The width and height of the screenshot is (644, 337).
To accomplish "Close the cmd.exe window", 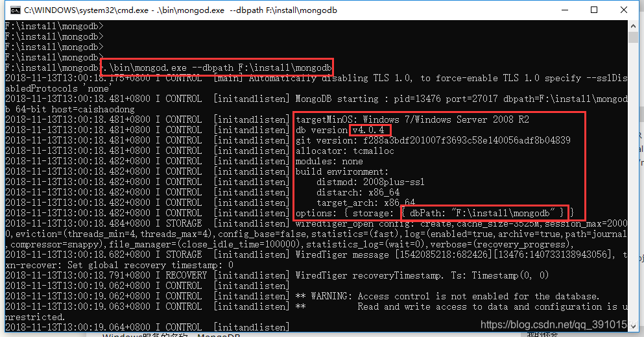I will coord(623,10).
